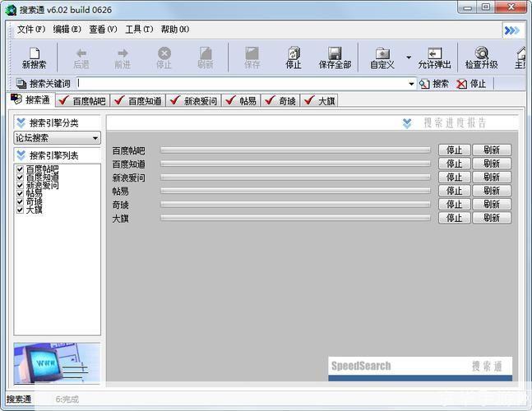Open the 工具(T) menu
Image resolution: width=532 pixels, height=411 pixels.
(139, 30)
